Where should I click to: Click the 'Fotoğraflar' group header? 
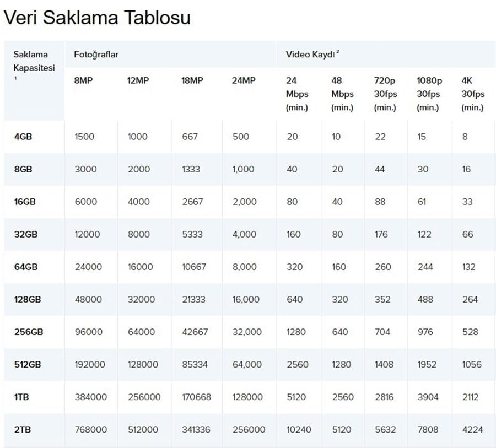click(x=96, y=54)
